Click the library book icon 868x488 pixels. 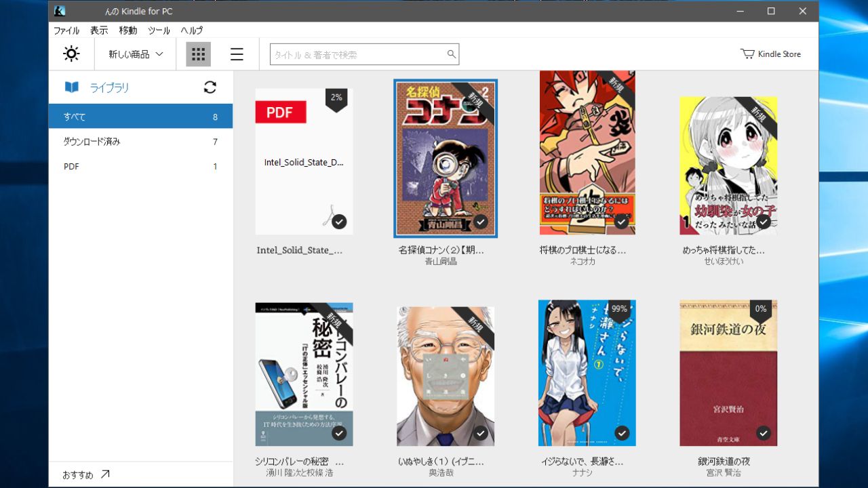(x=72, y=87)
